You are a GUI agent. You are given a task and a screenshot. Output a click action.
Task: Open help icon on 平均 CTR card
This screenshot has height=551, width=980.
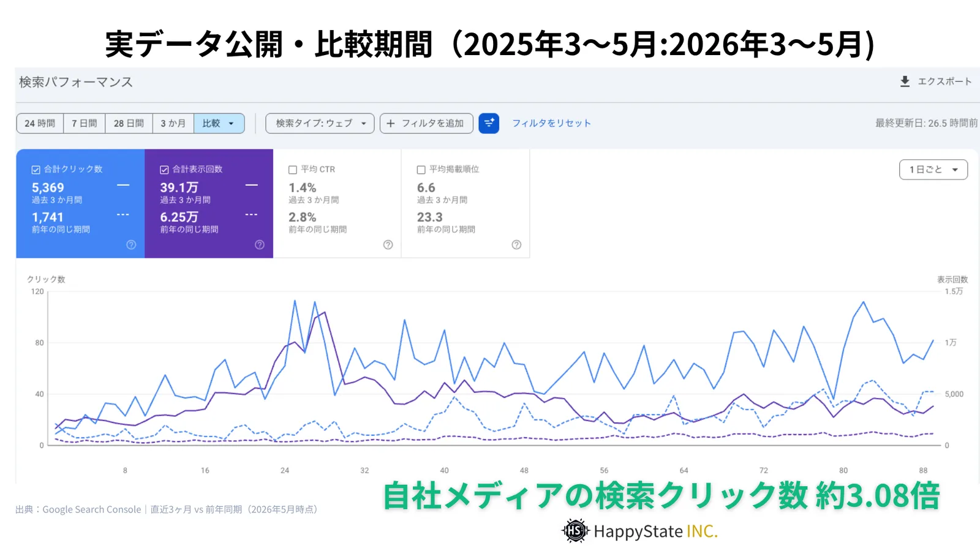click(x=388, y=244)
